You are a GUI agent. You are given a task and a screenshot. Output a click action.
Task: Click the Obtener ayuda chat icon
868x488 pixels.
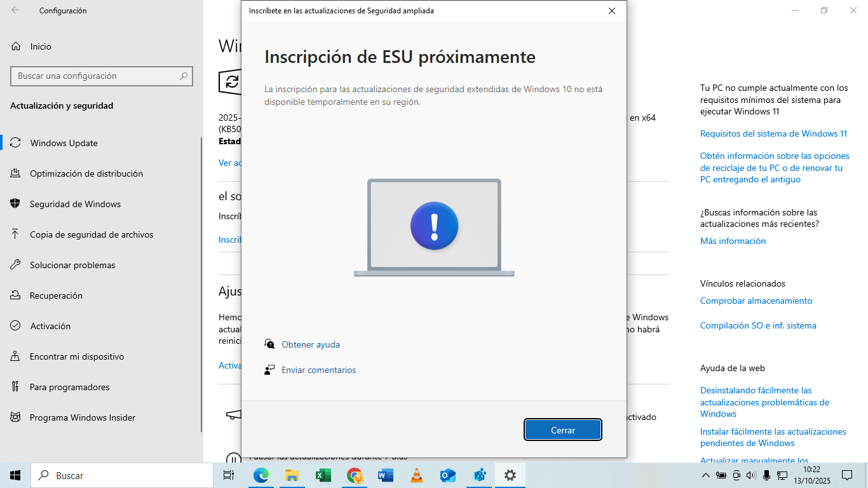(269, 344)
